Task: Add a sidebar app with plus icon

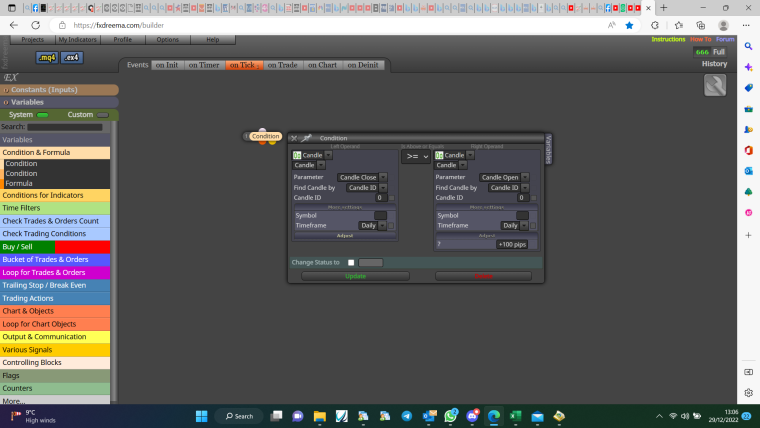Action: coord(748,235)
